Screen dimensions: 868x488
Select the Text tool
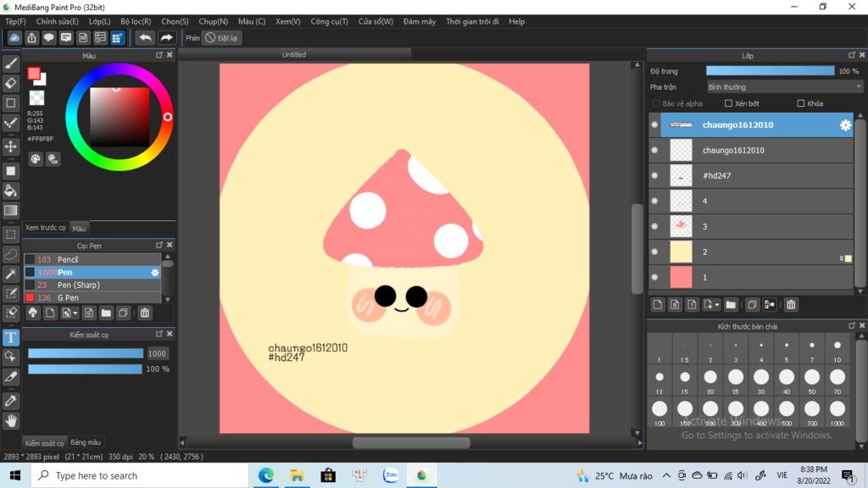click(10, 337)
